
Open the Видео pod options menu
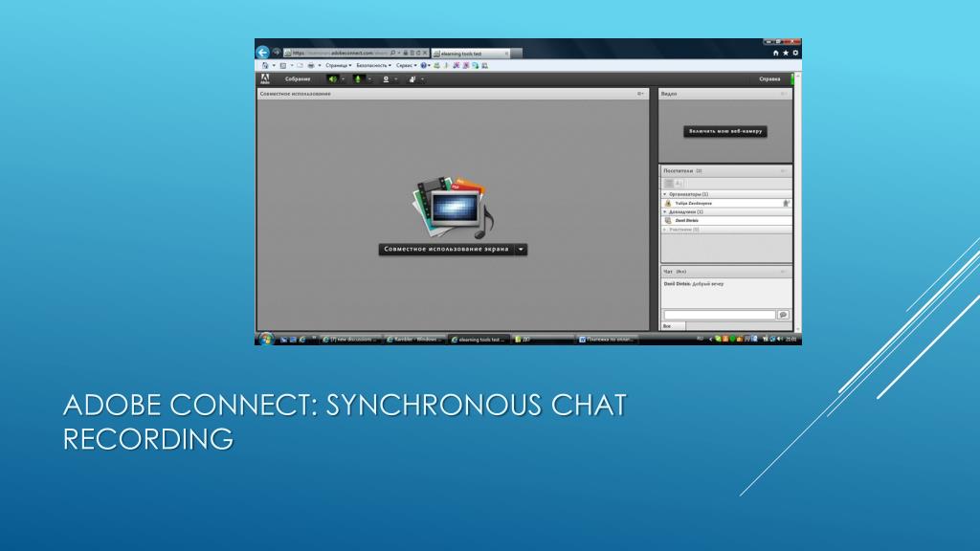pyautogui.click(x=783, y=94)
